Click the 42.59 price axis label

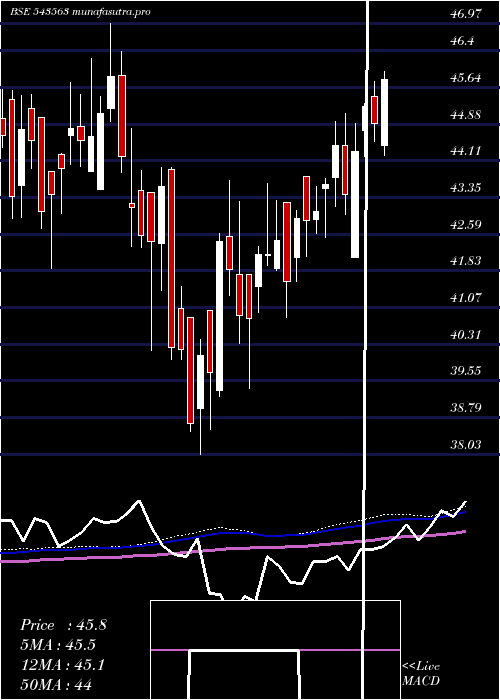pos(466,224)
